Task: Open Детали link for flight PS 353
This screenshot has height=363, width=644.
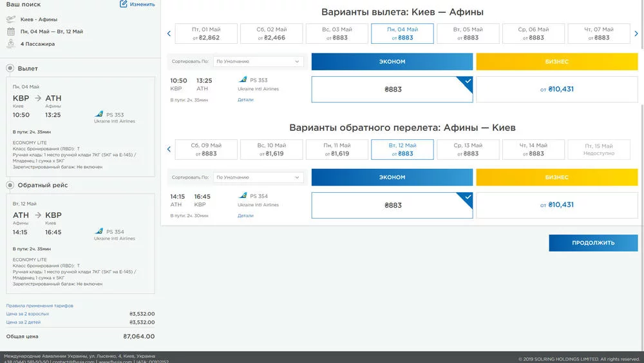Action: [245, 99]
